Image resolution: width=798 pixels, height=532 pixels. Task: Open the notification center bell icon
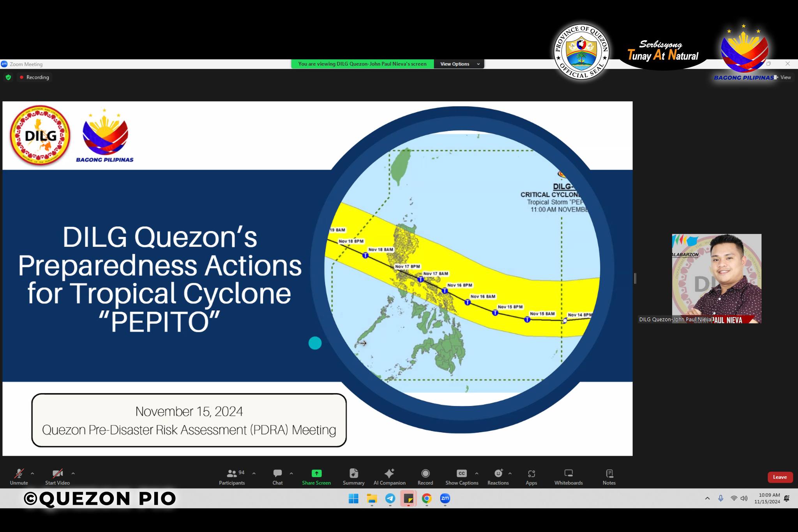point(787,498)
